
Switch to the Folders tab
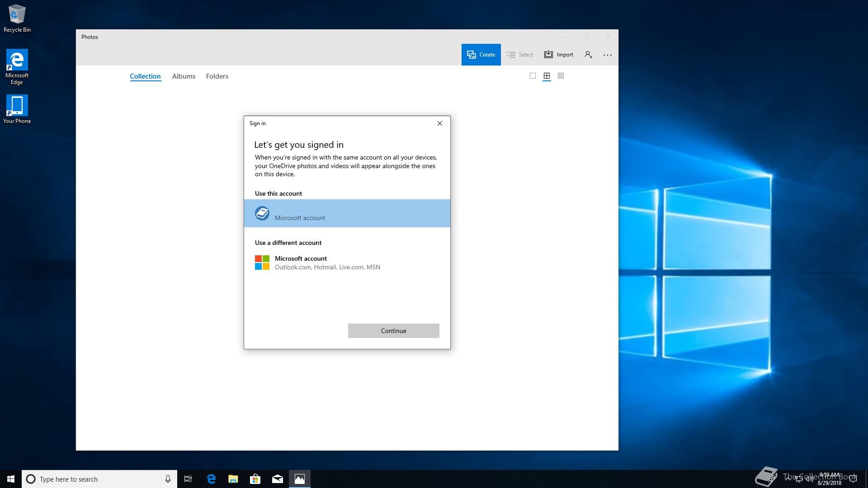coord(217,76)
